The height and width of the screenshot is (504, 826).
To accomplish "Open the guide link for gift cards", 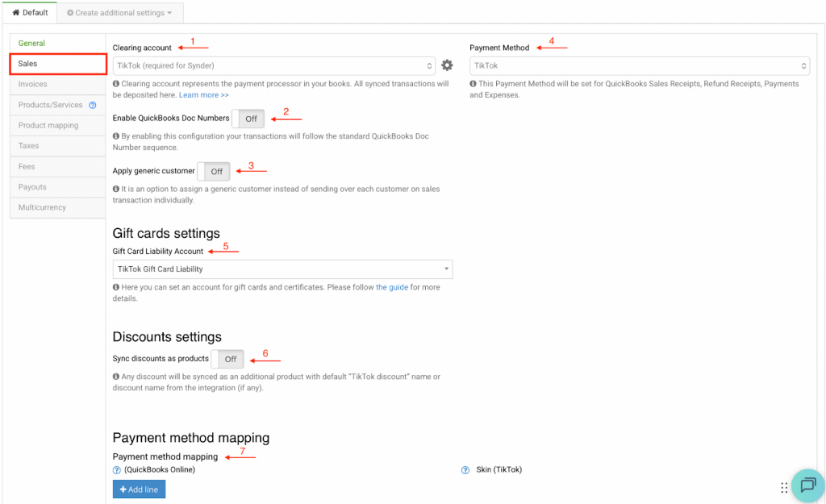I will [x=392, y=287].
